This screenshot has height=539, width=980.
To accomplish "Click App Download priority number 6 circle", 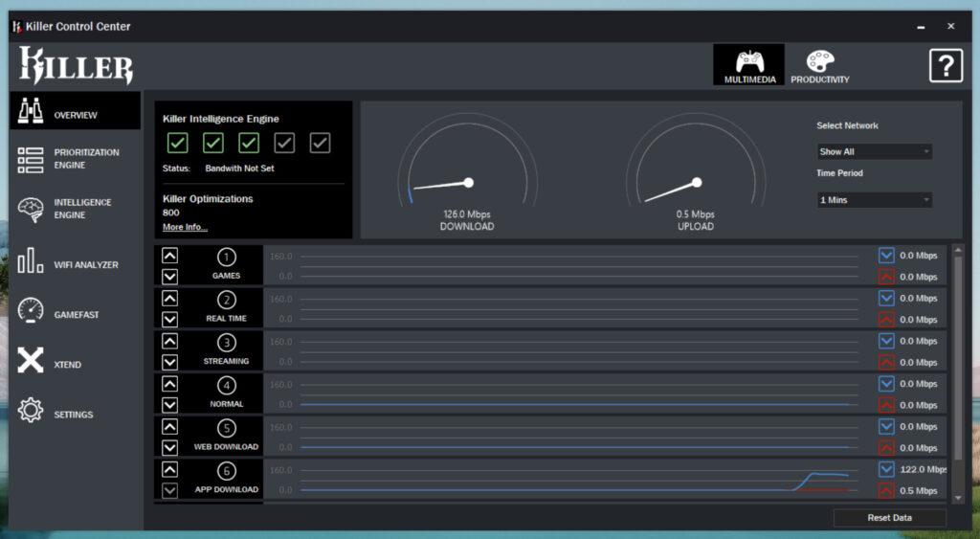I will pos(226,471).
